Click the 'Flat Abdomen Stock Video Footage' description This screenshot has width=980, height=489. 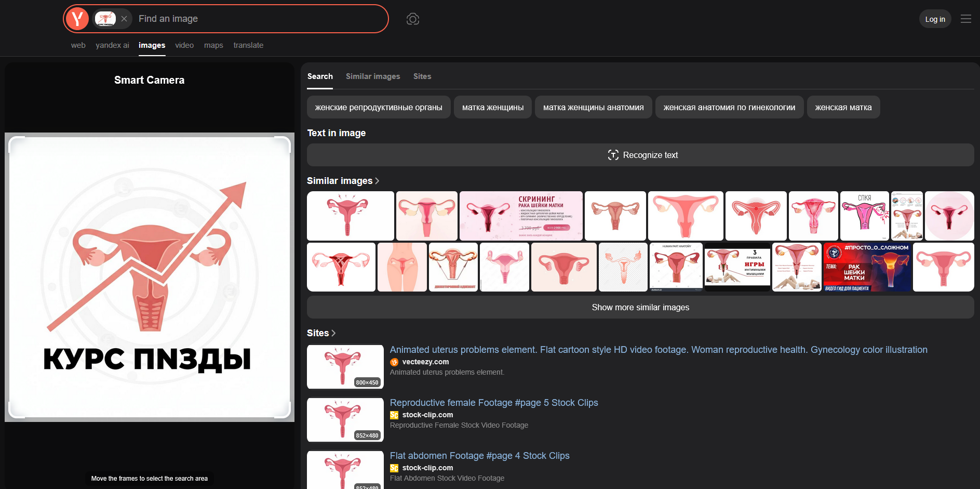click(447, 479)
